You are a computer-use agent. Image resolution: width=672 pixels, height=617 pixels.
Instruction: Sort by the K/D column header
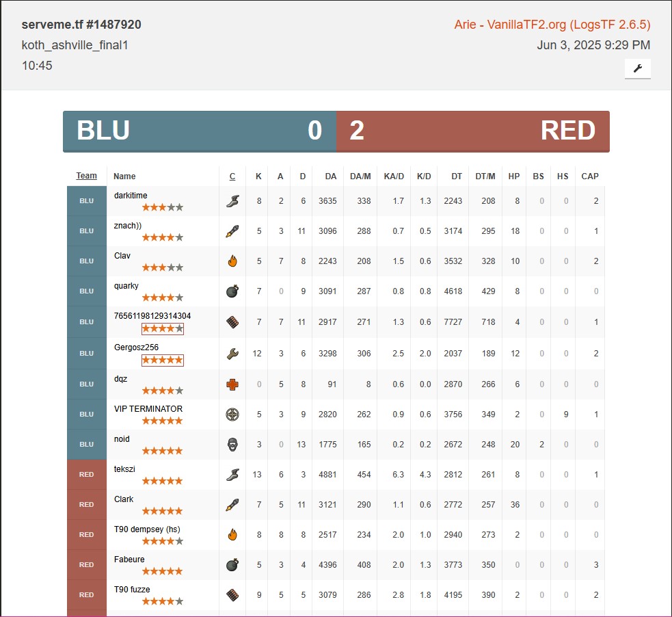[424, 176]
